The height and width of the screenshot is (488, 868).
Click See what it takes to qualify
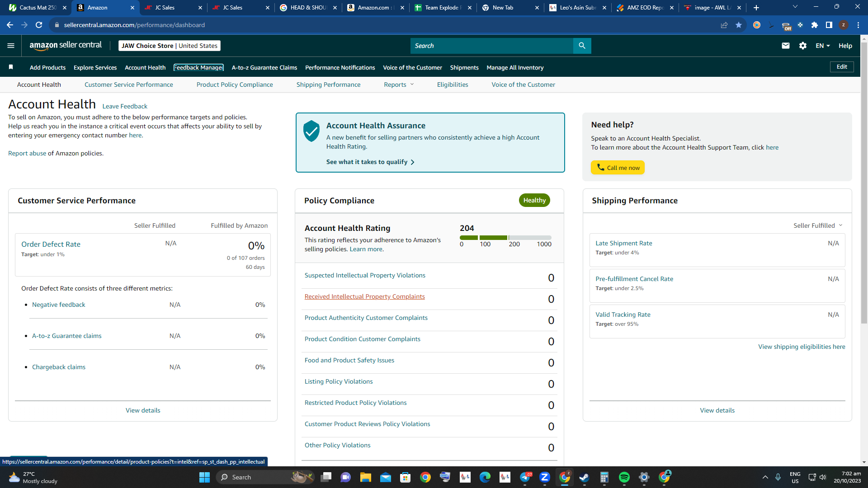[370, 162]
